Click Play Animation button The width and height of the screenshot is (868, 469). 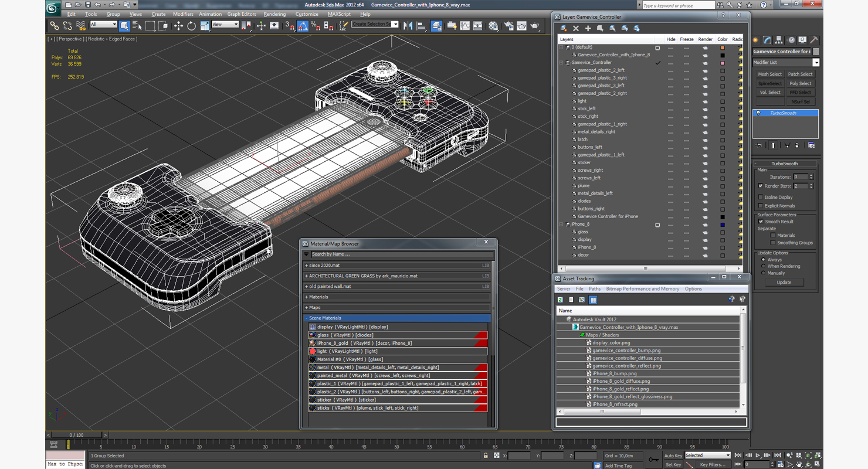click(x=758, y=455)
